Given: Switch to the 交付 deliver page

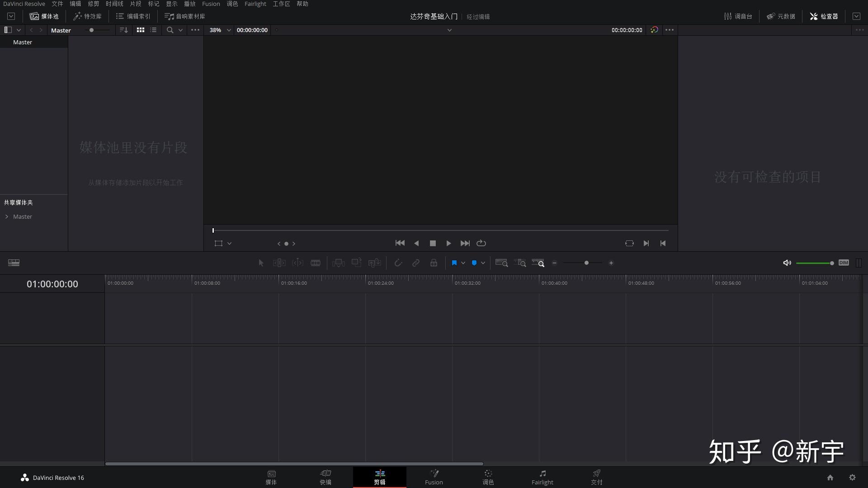Looking at the screenshot, I should point(597,477).
